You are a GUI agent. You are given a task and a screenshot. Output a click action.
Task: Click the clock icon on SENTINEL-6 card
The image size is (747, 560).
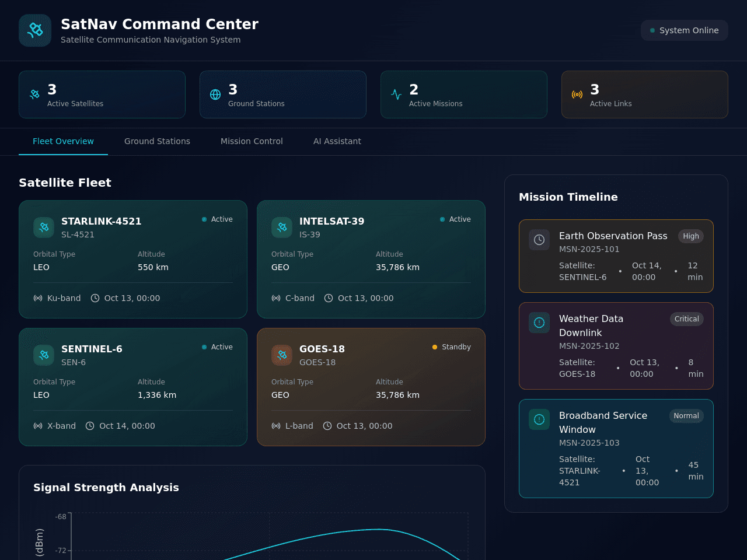(x=90, y=426)
